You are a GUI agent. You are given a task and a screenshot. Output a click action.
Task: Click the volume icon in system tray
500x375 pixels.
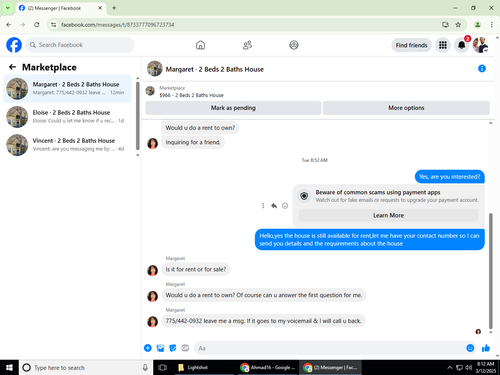point(468,367)
